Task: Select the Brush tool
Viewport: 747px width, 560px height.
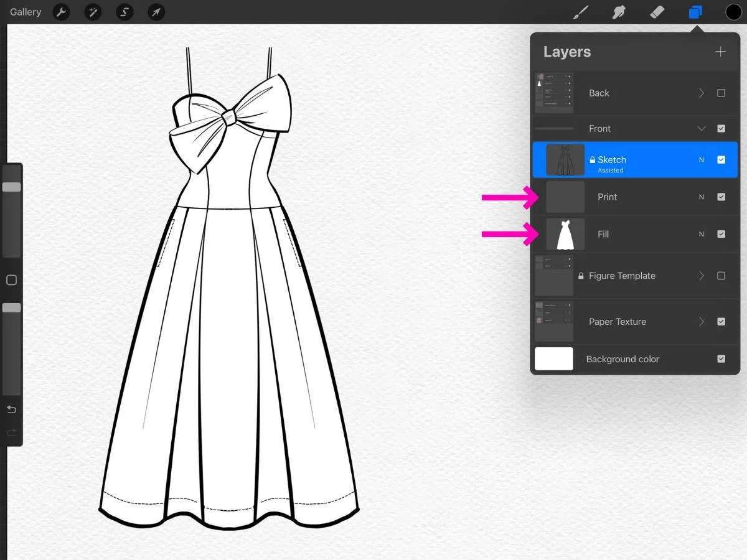Action: 580,12
